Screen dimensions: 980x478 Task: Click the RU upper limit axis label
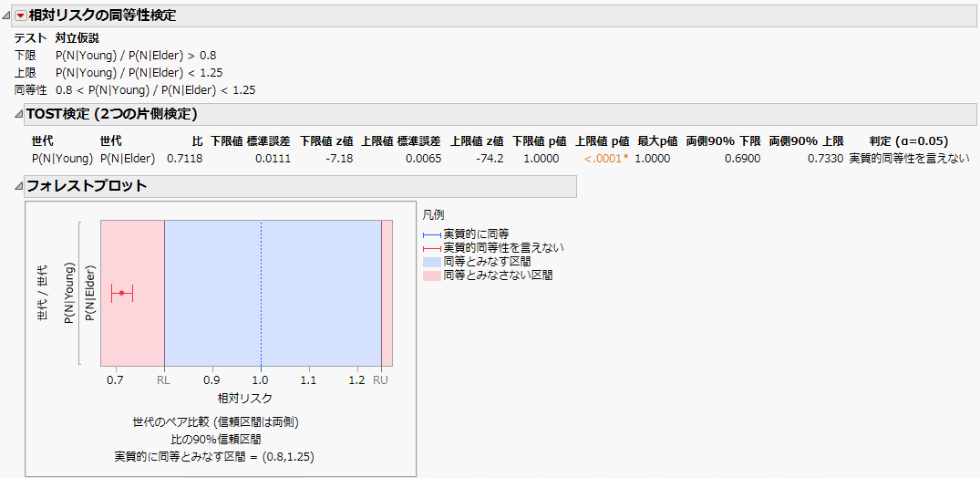coord(381,379)
